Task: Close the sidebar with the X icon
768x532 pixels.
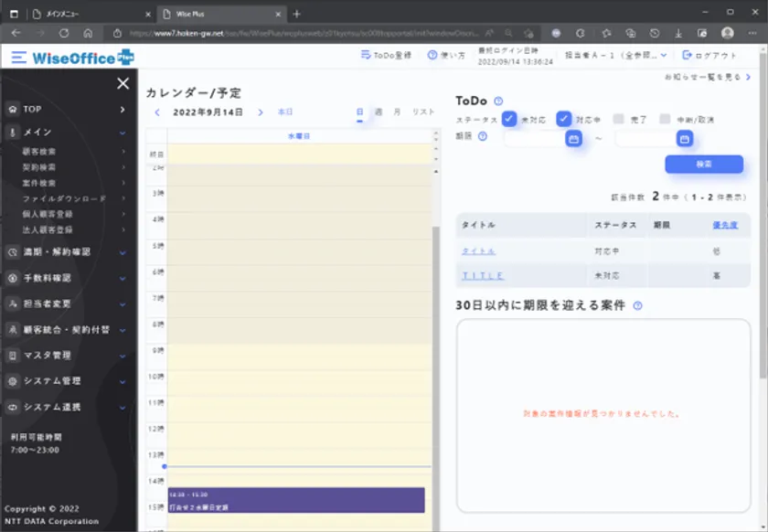Action: (x=123, y=84)
